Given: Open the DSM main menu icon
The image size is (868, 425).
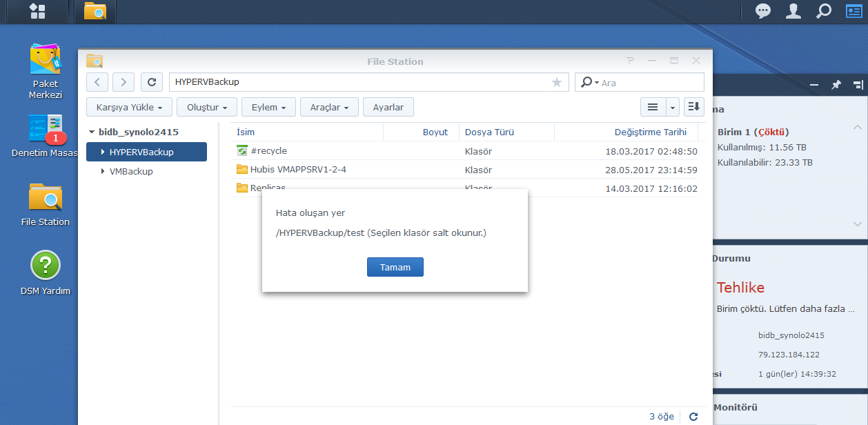Looking at the screenshot, I should (x=37, y=11).
